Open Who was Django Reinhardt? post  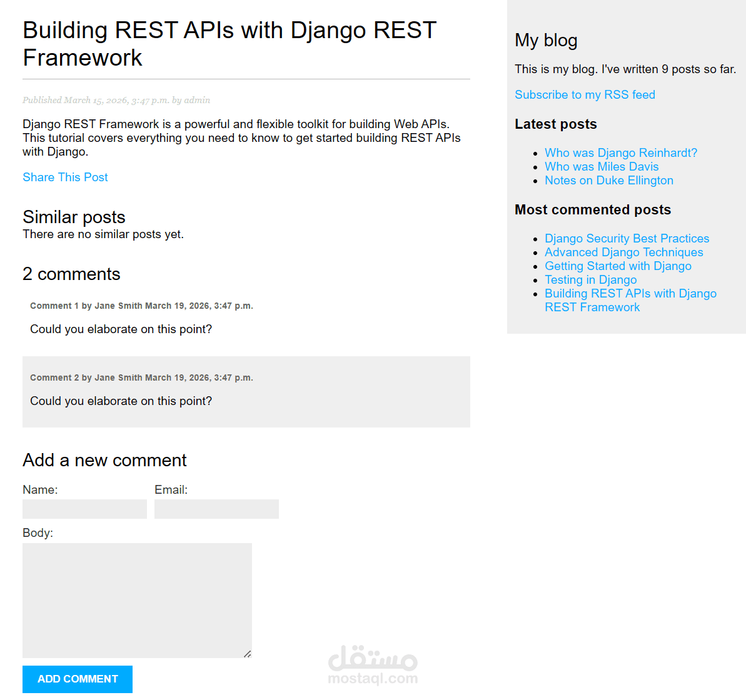pyautogui.click(x=621, y=152)
